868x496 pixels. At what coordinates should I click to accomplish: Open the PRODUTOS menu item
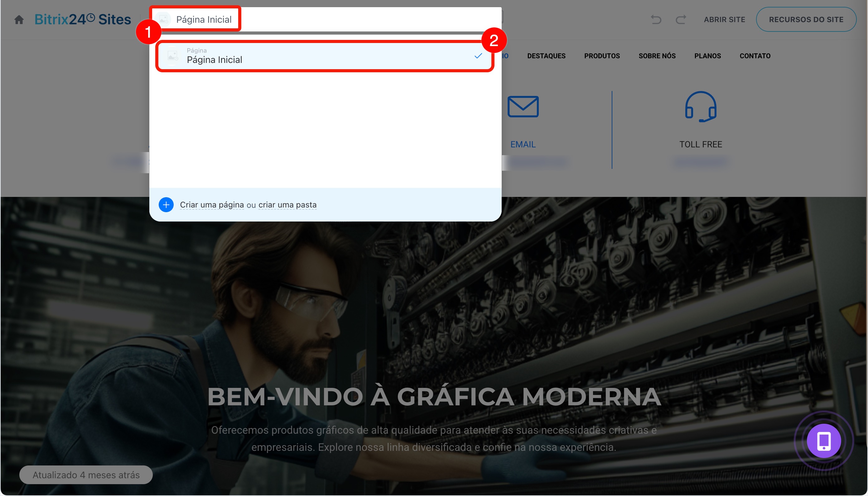coord(602,56)
